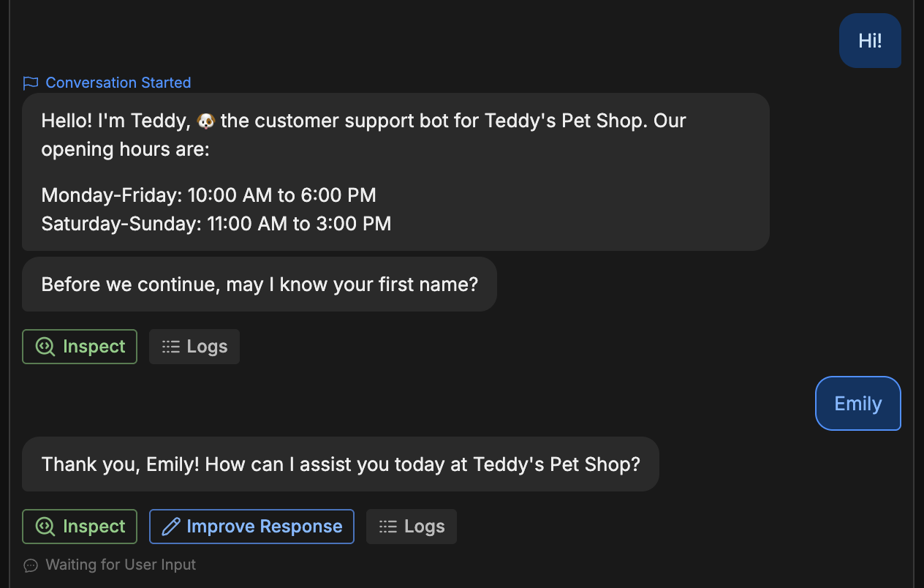Click the Conversation Started flag icon
The image size is (924, 588).
31,83
